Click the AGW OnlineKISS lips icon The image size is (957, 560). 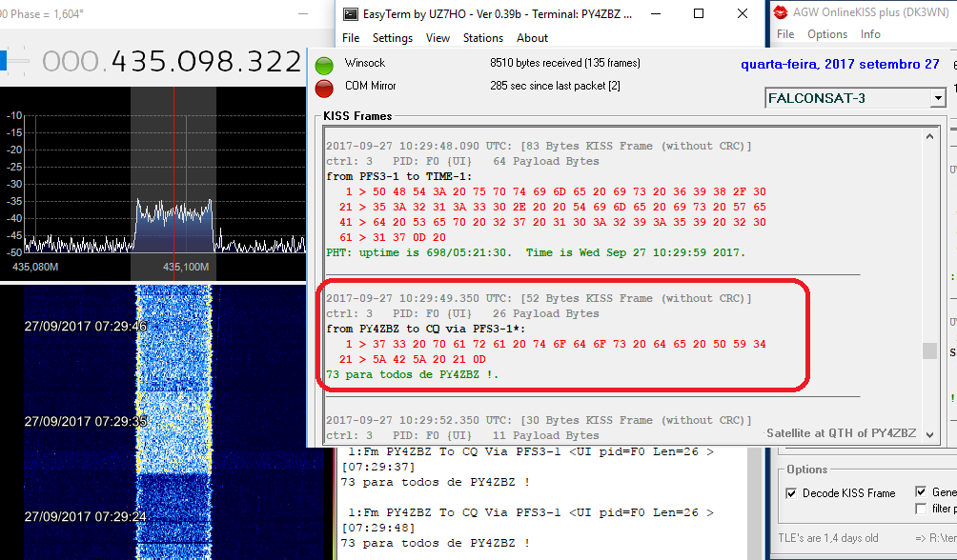780,12
